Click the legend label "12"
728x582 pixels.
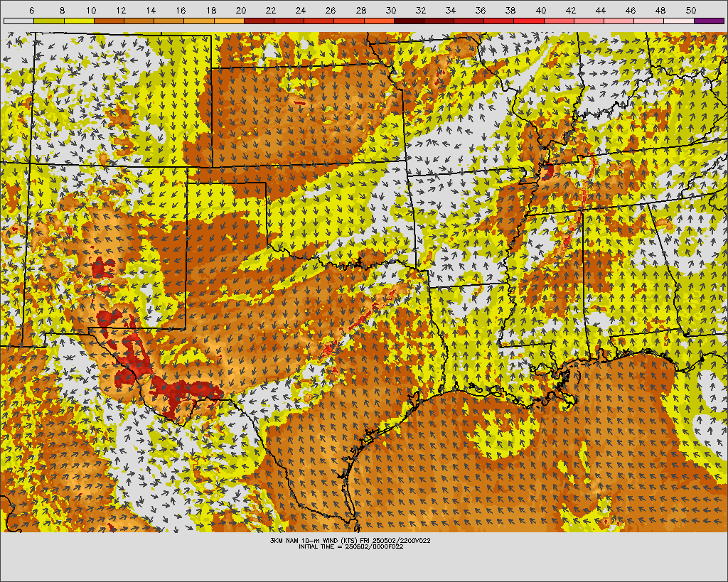121,10
